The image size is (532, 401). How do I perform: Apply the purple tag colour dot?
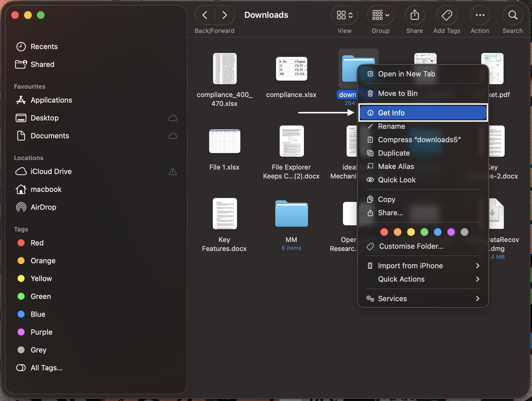[451, 232]
